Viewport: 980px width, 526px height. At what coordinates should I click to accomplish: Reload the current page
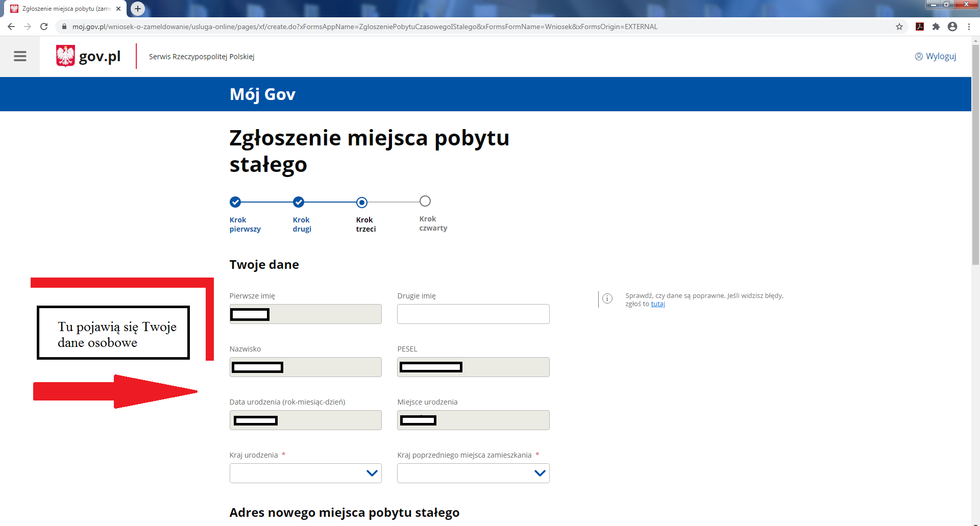coord(44,27)
